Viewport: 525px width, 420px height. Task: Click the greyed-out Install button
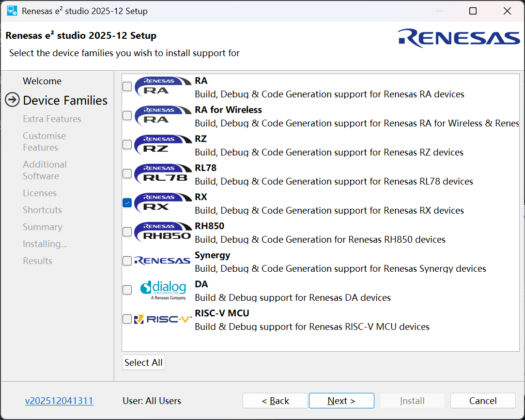(412, 401)
